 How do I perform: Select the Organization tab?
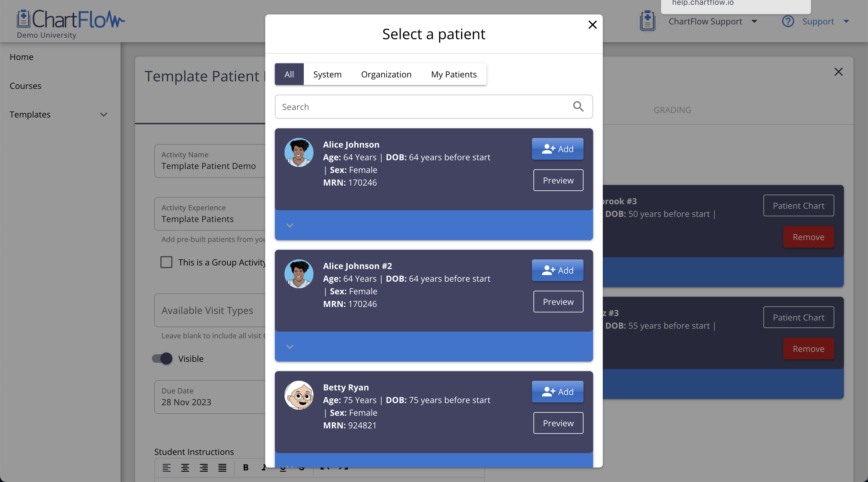tap(386, 74)
